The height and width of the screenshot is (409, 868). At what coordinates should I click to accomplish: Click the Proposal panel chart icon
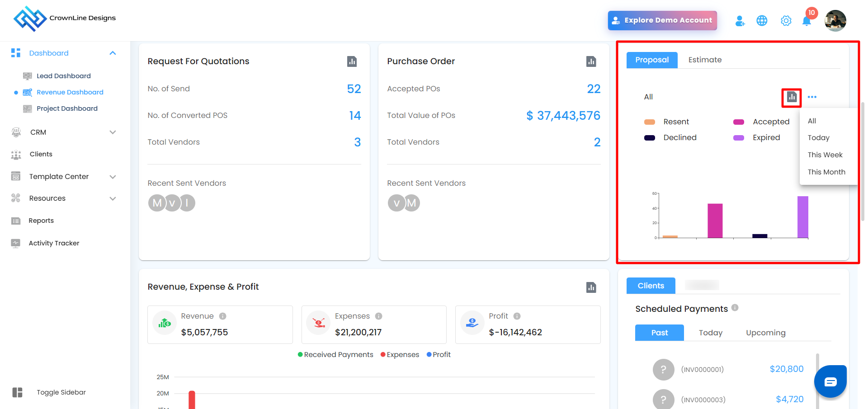(x=791, y=97)
